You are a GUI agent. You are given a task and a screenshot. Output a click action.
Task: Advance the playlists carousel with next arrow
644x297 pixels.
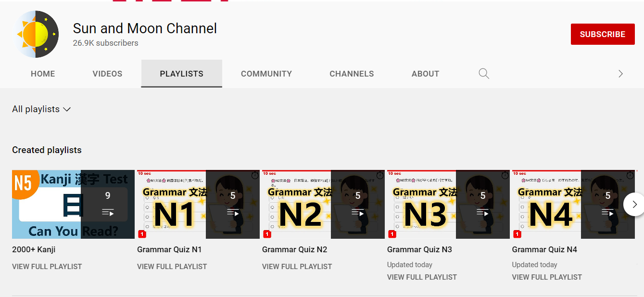pos(634,204)
